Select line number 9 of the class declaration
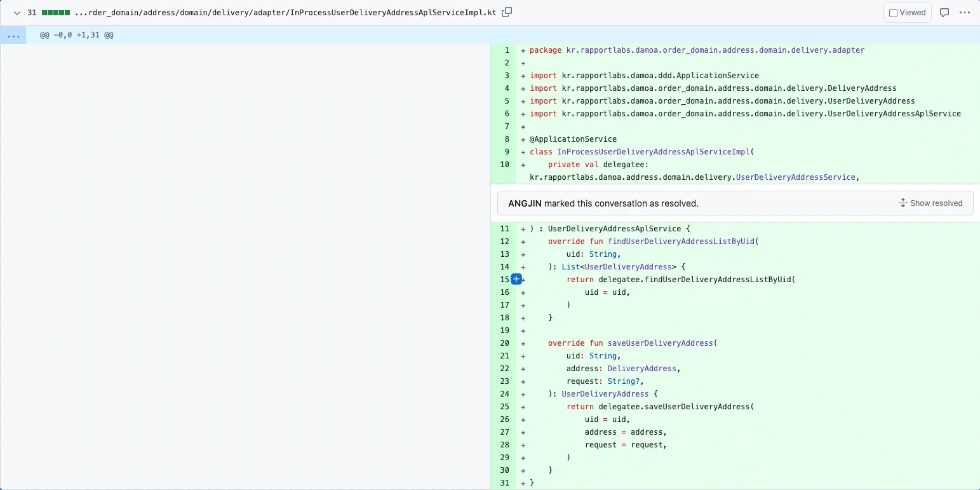Viewport: 980px width, 490px height. point(506,152)
